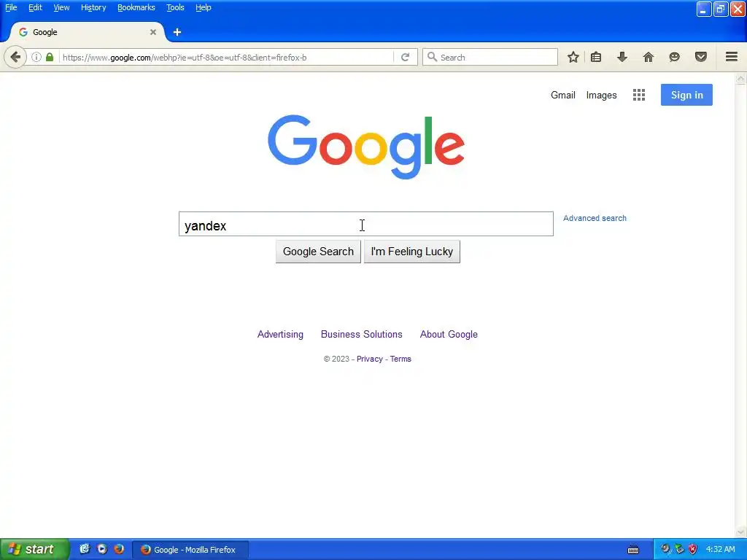747x560 pixels.
Task: Open the chat smiley icon
Action: 675,57
